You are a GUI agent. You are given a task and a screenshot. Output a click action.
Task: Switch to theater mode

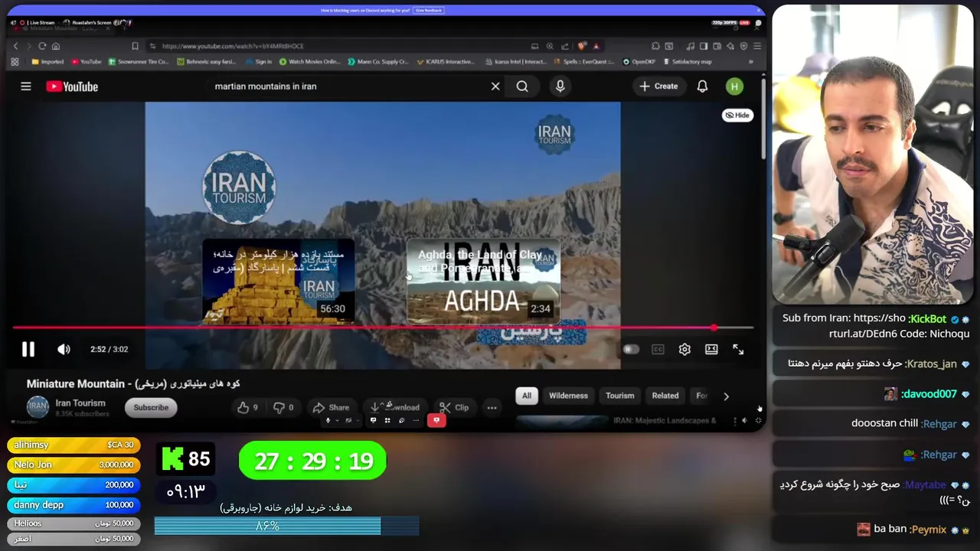point(711,349)
